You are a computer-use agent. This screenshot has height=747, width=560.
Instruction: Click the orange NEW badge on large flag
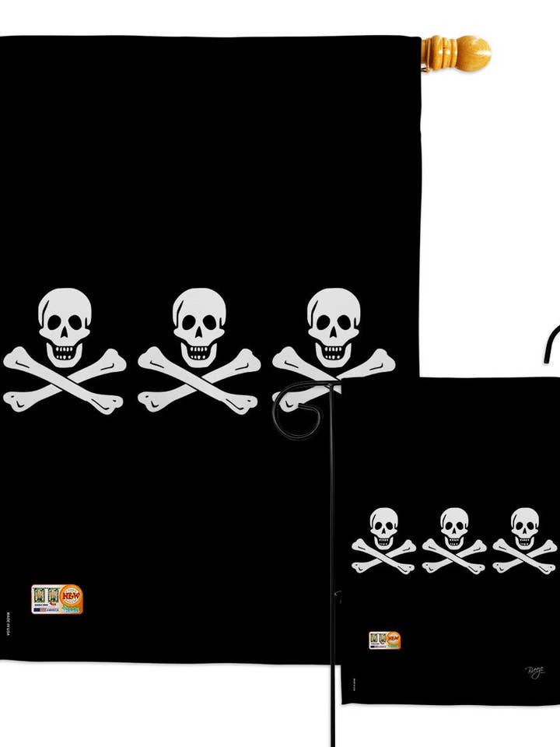pos(57,599)
